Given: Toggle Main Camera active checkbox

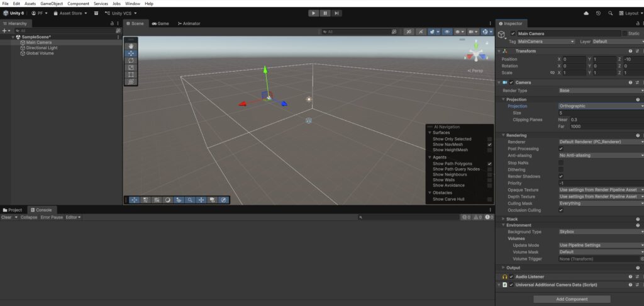Looking at the screenshot, I should click(x=513, y=34).
